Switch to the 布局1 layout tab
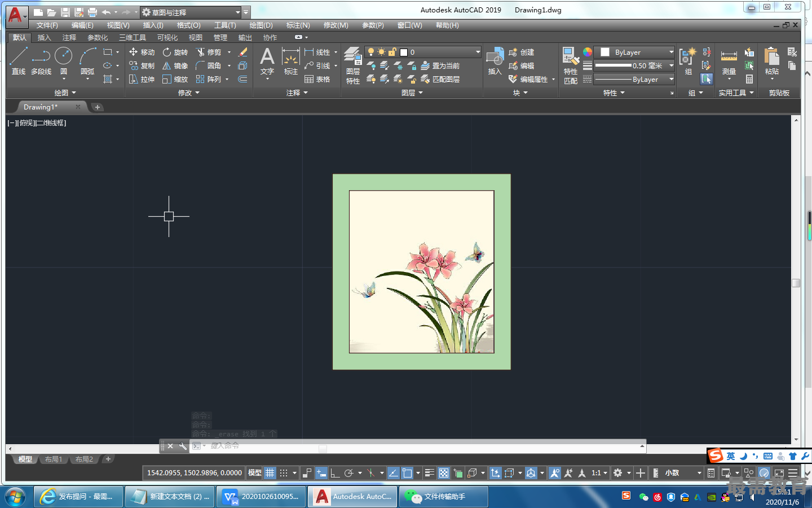812x508 pixels. (x=54, y=459)
